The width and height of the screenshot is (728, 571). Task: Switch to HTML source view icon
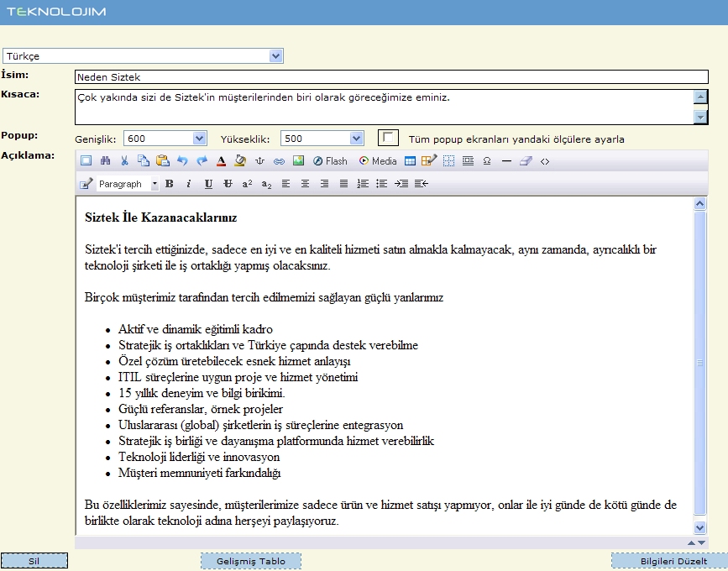[x=545, y=161]
